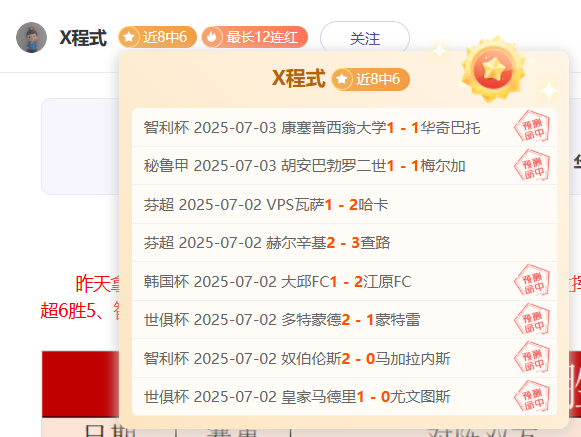Select the 芬超 VPS瓦萨 vs 哈卡 match row
The width and height of the screenshot is (581, 437).
pyautogui.click(x=344, y=205)
